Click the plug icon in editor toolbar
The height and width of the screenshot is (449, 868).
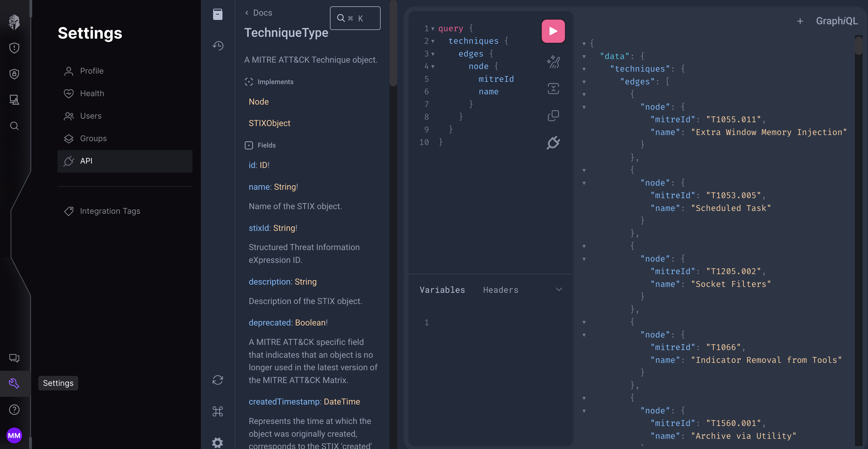pos(553,143)
